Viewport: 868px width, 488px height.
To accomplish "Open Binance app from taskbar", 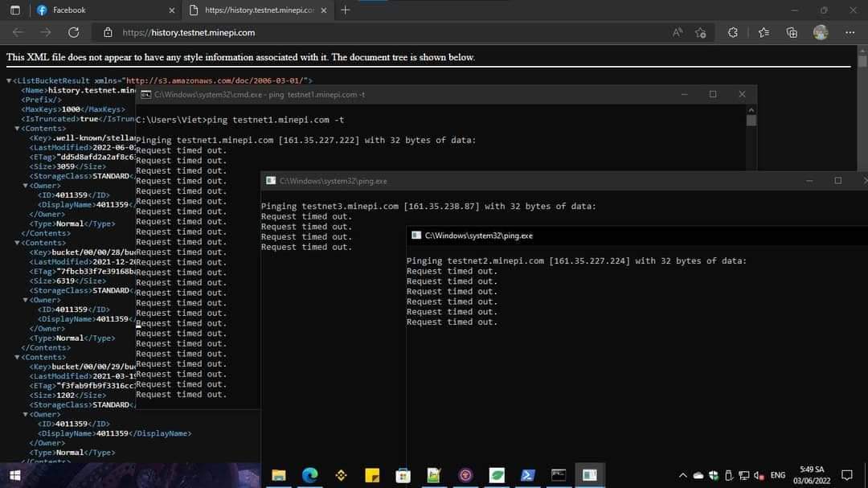I will pos(341,475).
